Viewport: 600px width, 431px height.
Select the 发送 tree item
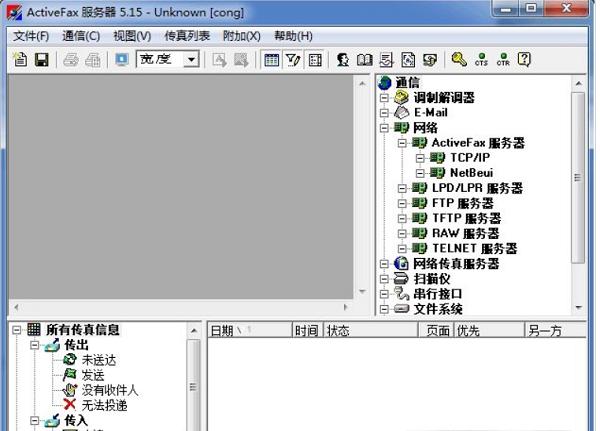pyautogui.click(x=93, y=375)
